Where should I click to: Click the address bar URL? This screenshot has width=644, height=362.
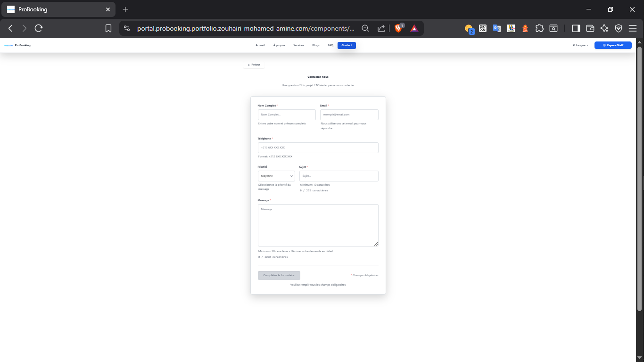pyautogui.click(x=246, y=28)
